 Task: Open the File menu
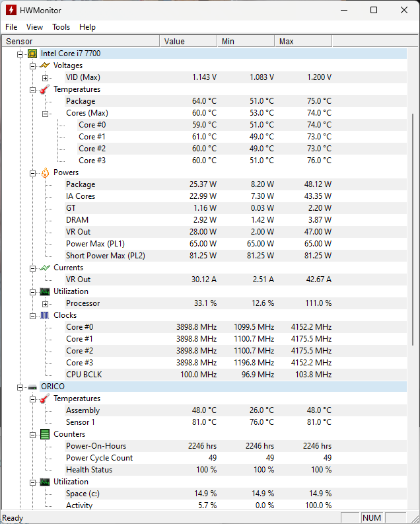pyautogui.click(x=11, y=27)
